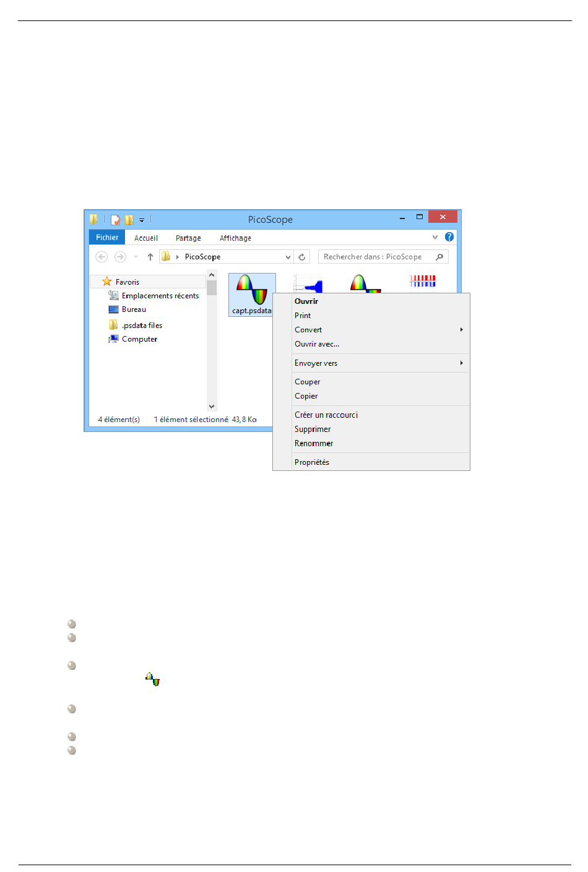Close the PicoScope Explorer window
This screenshot has width=588, height=872.
click(x=443, y=217)
